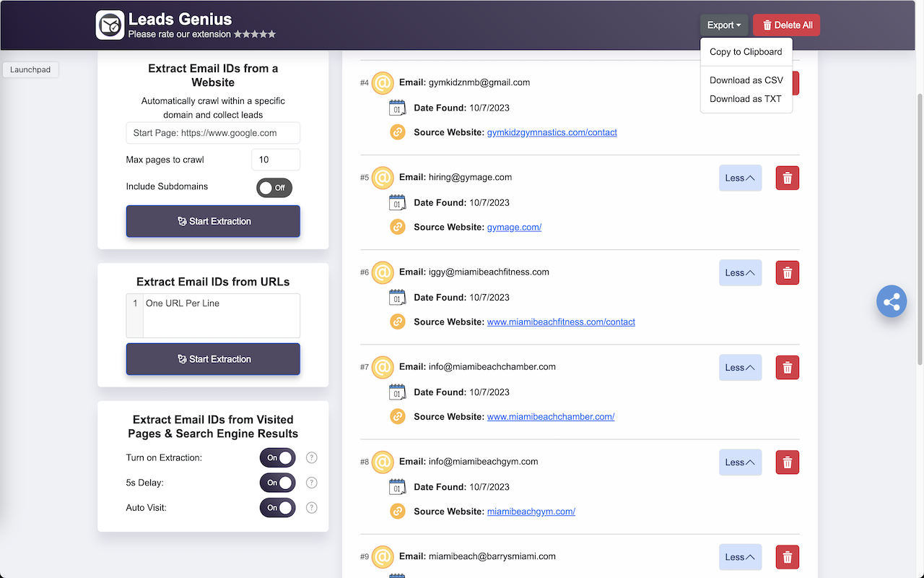
Task: Click calendar icon in the info@miamibeachchamber.com entry
Action: pos(397,392)
